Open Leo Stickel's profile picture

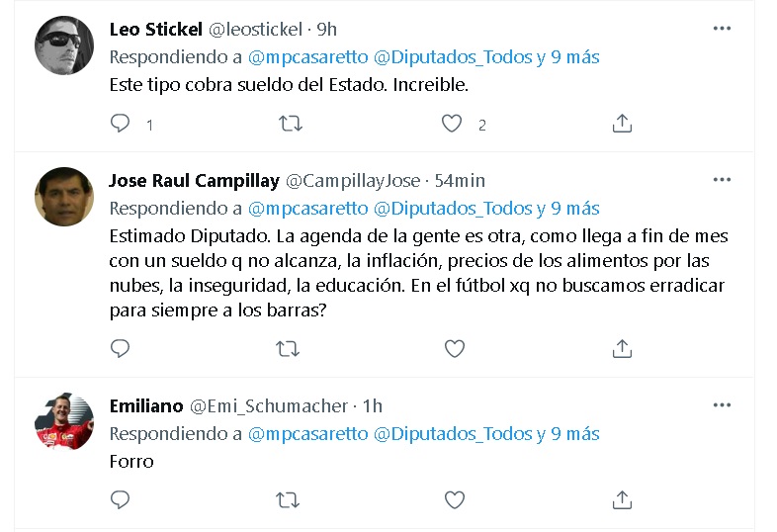tap(64, 45)
